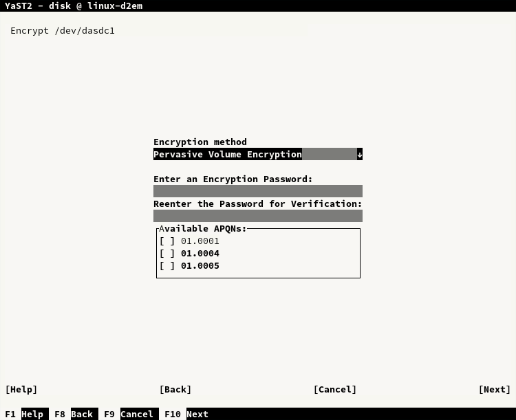
Task: Toggle the 01.0001 APQN checkbox
Action: (167, 241)
